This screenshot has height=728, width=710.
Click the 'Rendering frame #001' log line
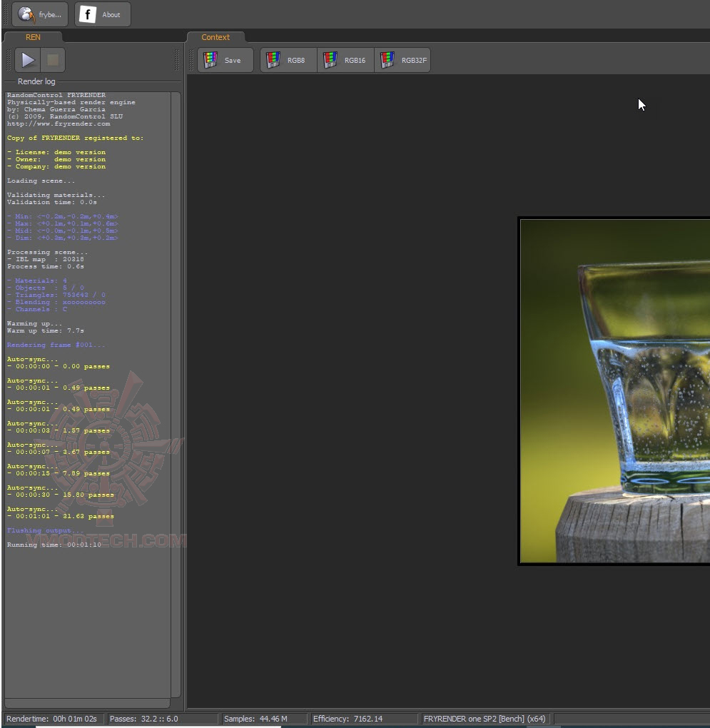[56, 345]
